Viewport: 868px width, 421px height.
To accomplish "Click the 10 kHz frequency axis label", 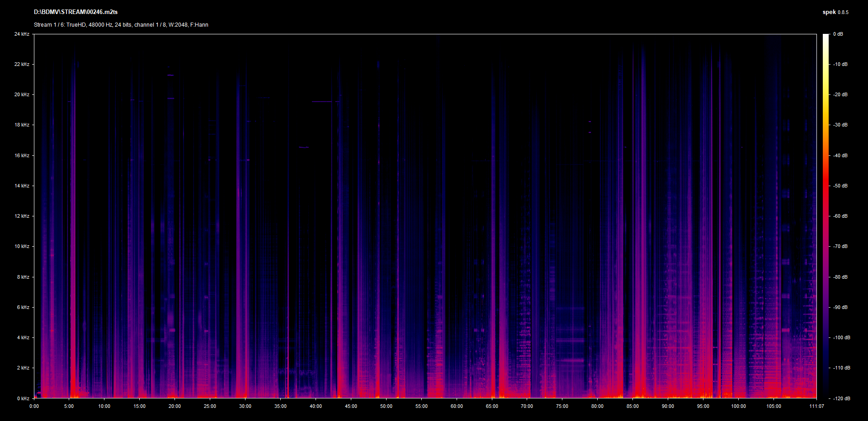I will click(22, 246).
